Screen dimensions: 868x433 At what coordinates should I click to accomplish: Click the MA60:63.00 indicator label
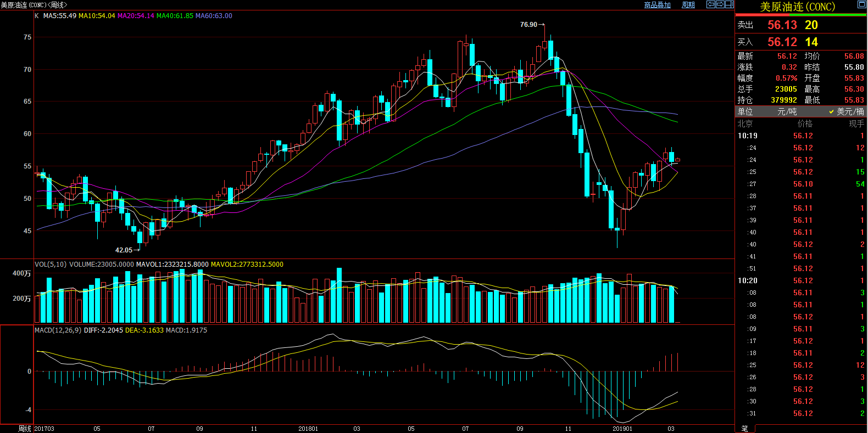[x=214, y=16]
